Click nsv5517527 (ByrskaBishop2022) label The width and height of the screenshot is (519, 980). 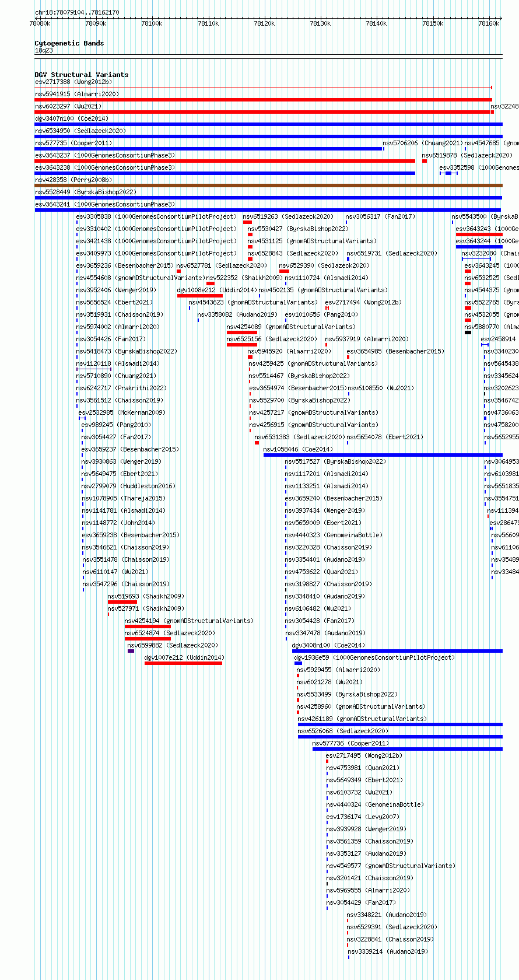point(336,461)
